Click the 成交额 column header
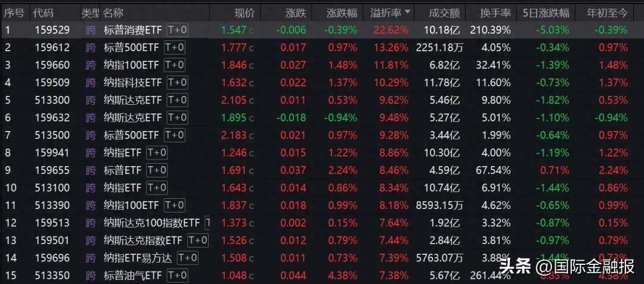 click(x=445, y=13)
